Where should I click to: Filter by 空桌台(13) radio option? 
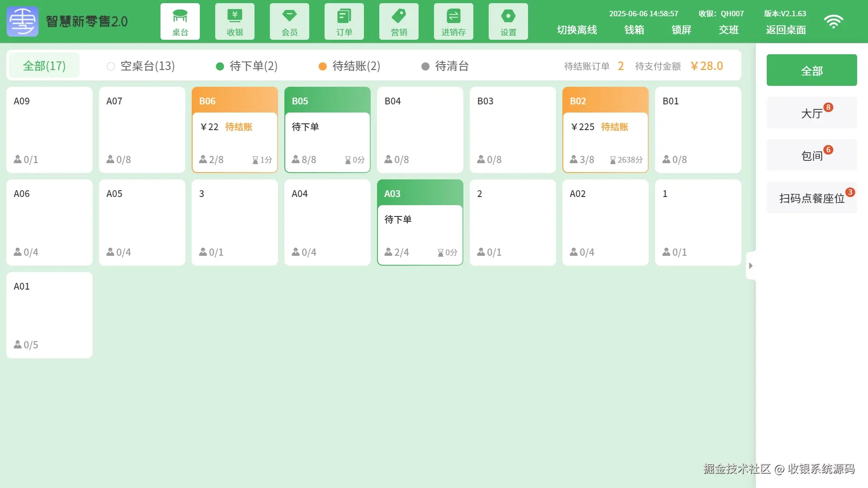tap(141, 66)
